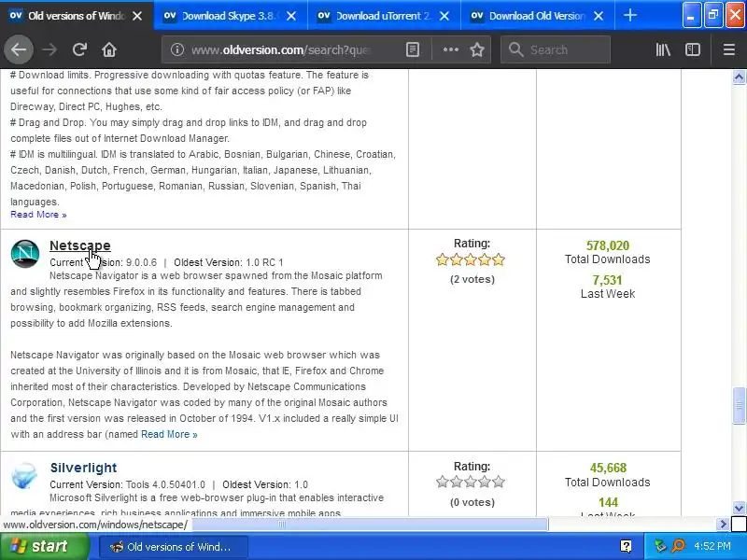747x560 pixels.
Task: Click the vertical scrollbar thumb
Action: 739,406
